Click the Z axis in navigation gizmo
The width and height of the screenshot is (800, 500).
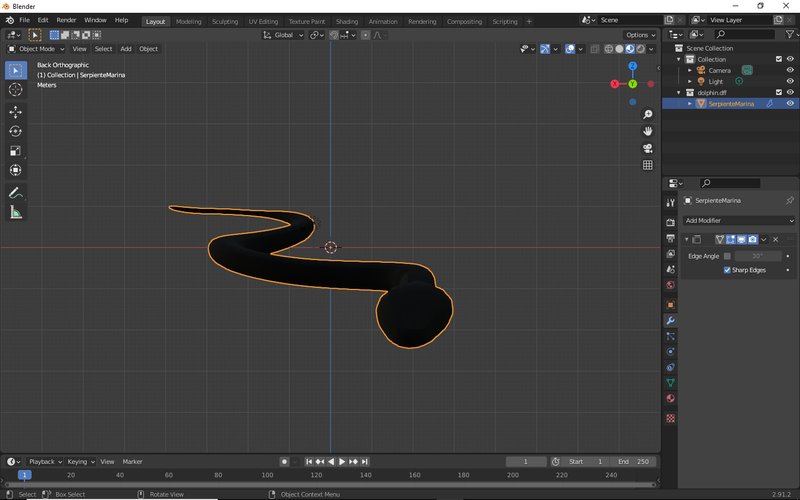tap(633, 66)
